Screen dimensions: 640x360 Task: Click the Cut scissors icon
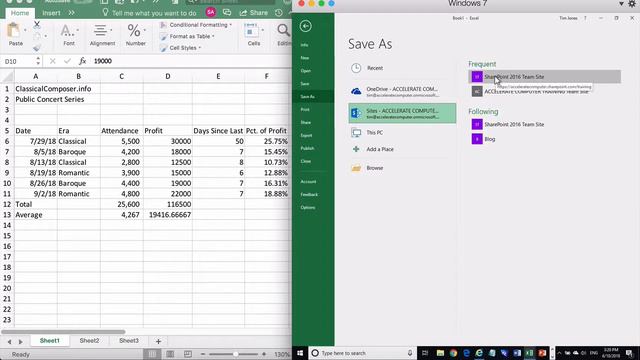(x=37, y=25)
